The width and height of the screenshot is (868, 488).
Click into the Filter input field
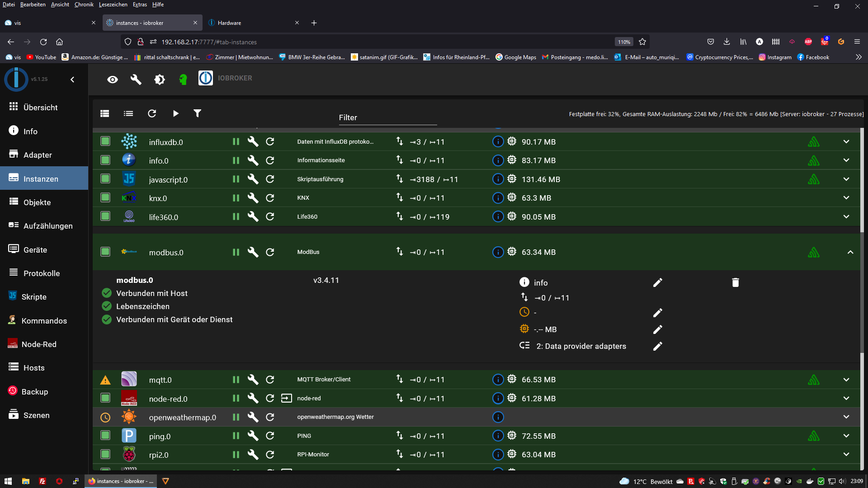coord(387,117)
